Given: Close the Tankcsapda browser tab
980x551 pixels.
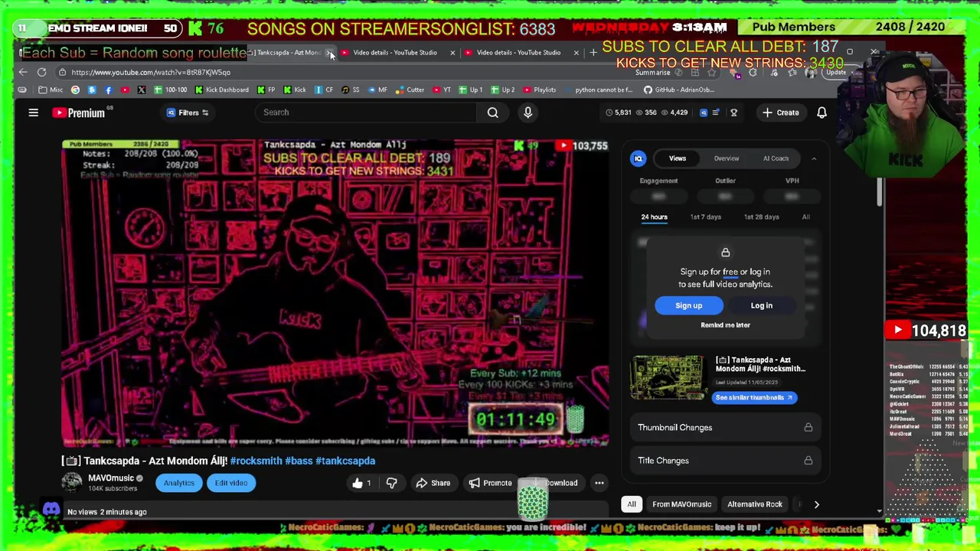Looking at the screenshot, I should tap(328, 53).
